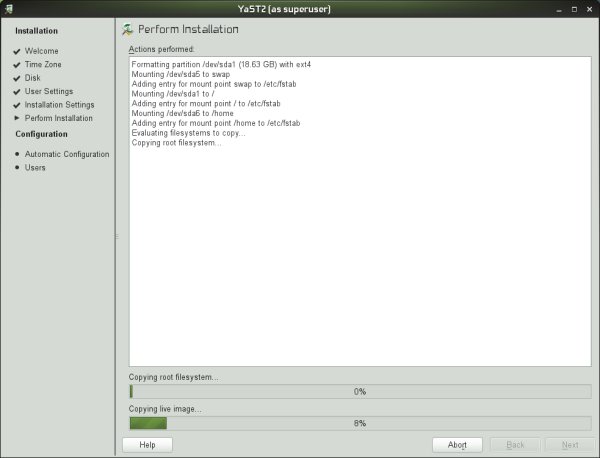The image size is (600, 458).
Task: Click the sidebar splitter handle
Action: 117,236
